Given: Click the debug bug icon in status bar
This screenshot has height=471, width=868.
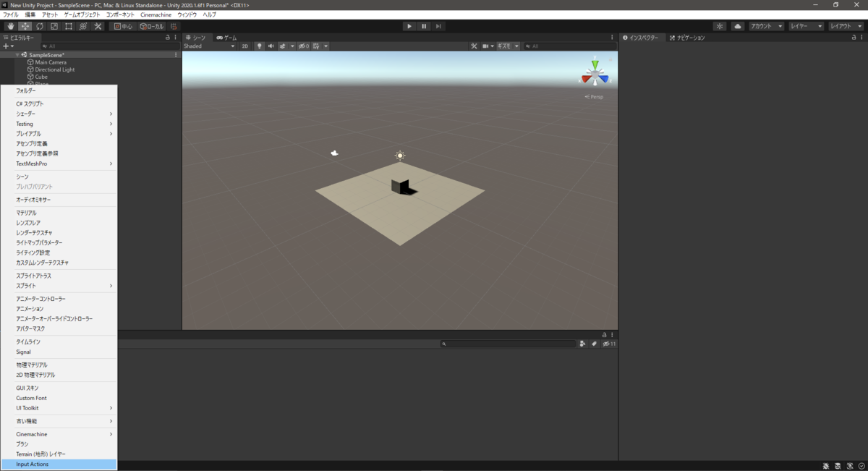Looking at the screenshot, I should point(826,466).
